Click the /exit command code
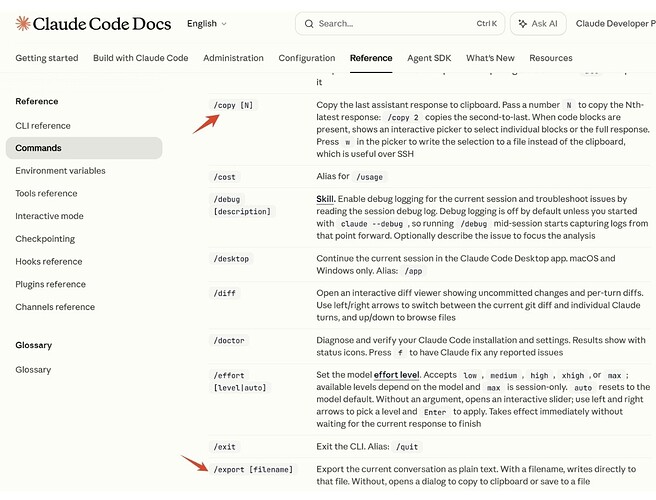Viewport: 656px width, 500px height. (225, 447)
